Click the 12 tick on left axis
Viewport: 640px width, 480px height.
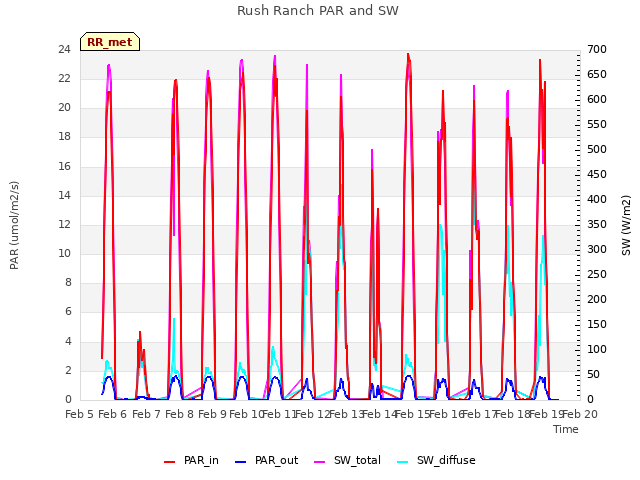click(x=64, y=225)
